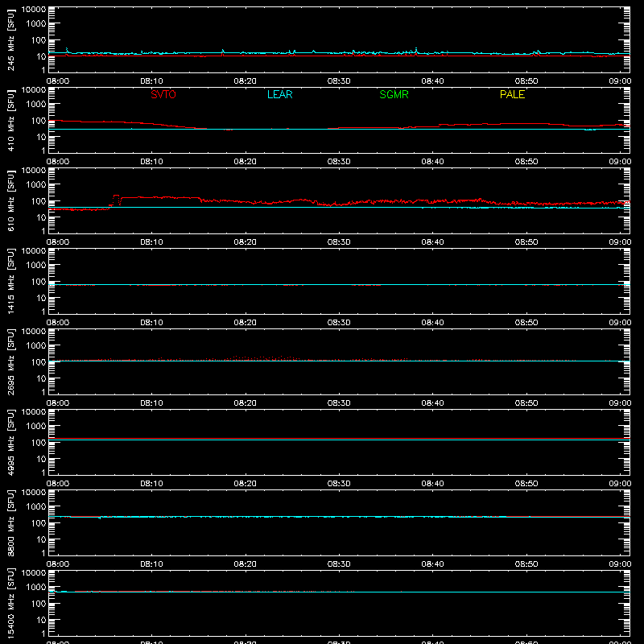Screen dimensions: 644x644
Task: Select the 15400 MHz [SFU] axis title
Action: tap(10, 603)
